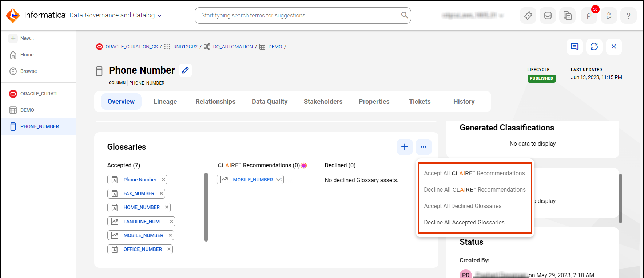Click New... in the left sidebar
Screen dimensions: 644x278
click(22, 38)
